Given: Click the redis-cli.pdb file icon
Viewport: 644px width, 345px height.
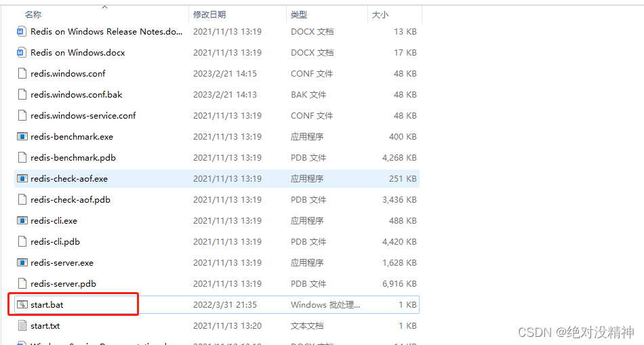Looking at the screenshot, I should point(22,241).
